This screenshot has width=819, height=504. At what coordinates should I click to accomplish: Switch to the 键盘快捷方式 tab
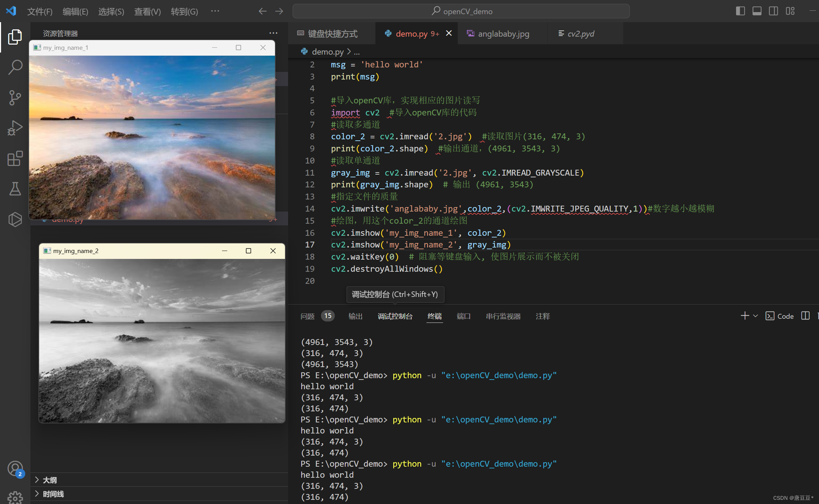coord(332,34)
